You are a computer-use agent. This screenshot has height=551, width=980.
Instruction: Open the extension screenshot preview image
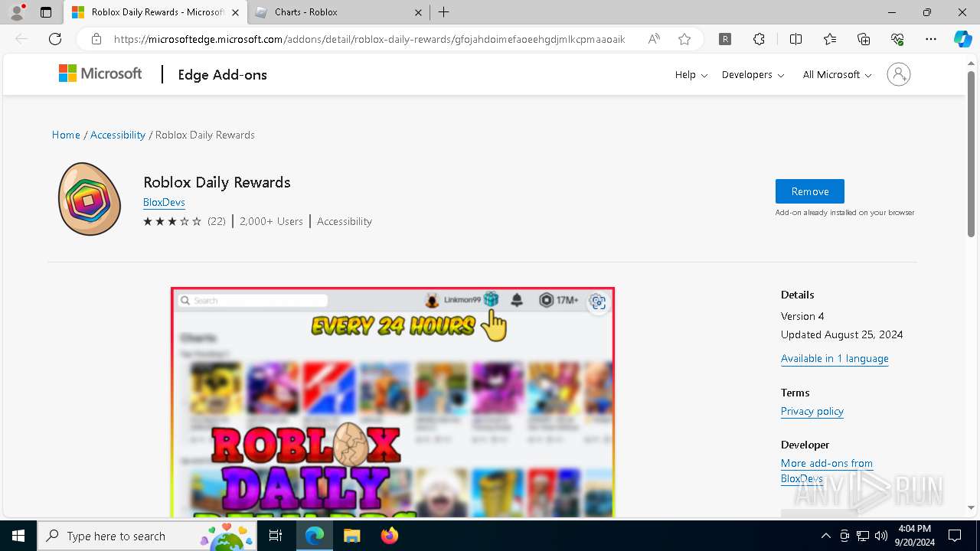393,403
